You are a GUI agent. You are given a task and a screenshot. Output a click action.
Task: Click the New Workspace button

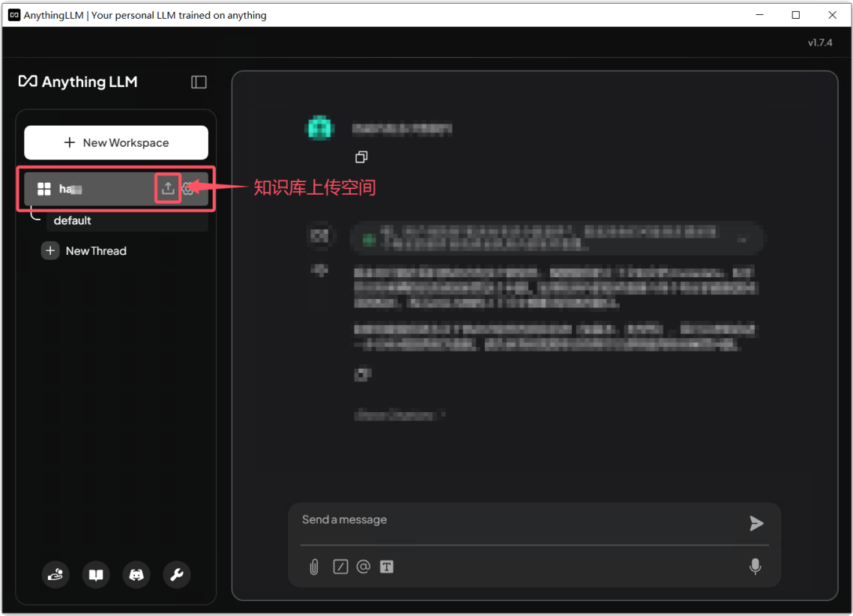[116, 142]
